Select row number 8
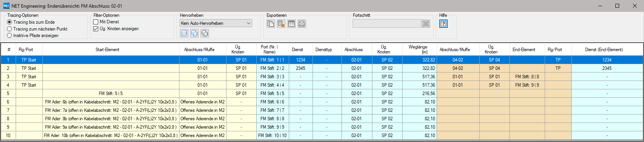This screenshot has height=142, width=644. click(x=8, y=119)
